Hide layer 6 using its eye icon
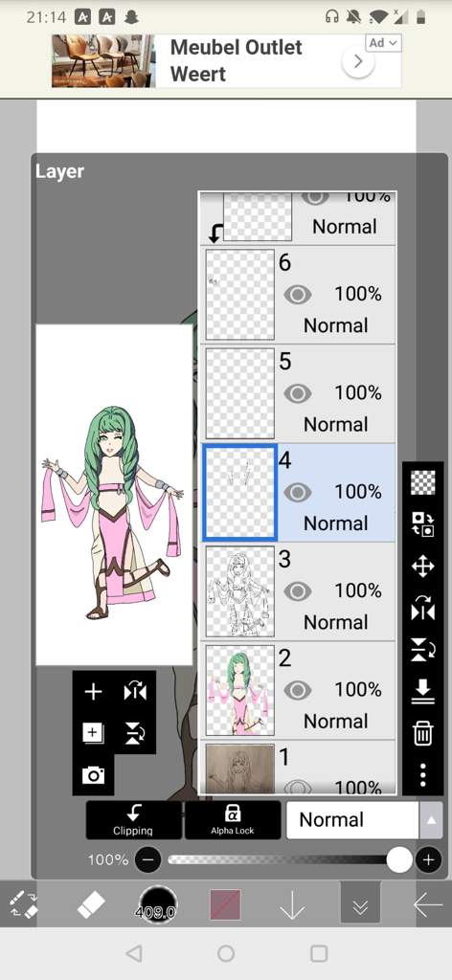 point(298,294)
